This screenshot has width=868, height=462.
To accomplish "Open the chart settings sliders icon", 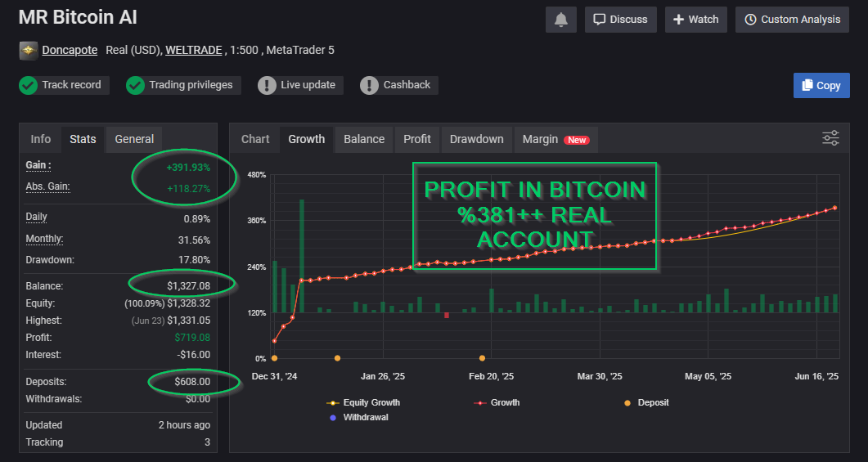I will coord(830,137).
